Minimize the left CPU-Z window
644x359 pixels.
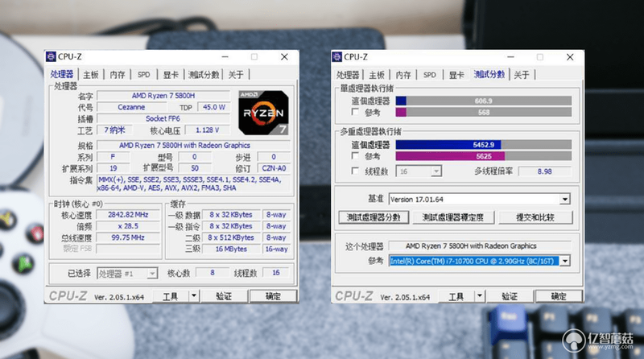coord(225,56)
